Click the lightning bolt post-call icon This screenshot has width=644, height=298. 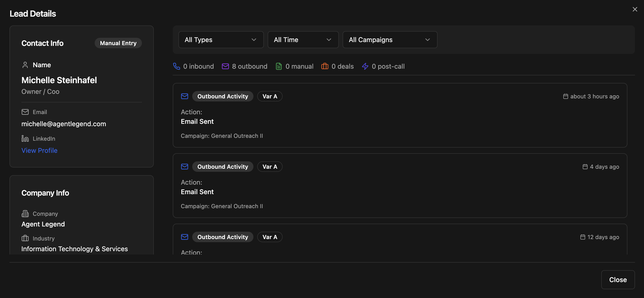click(365, 66)
